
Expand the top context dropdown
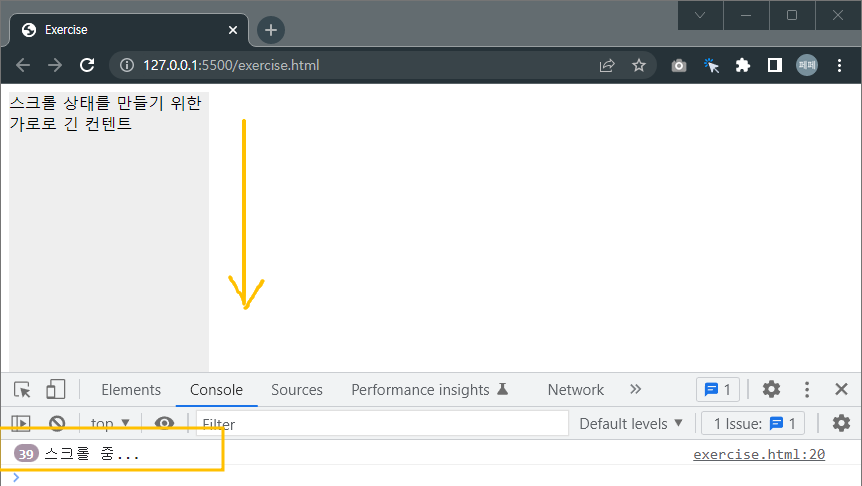[110, 423]
